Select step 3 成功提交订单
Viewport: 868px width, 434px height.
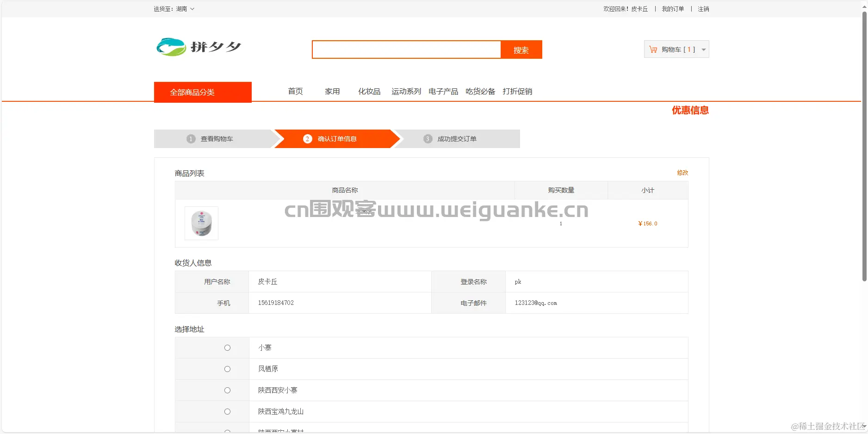click(x=457, y=139)
